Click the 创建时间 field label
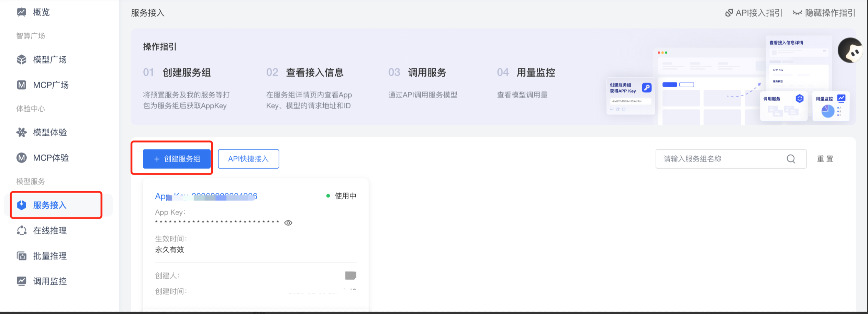868x314 pixels. pos(171,291)
